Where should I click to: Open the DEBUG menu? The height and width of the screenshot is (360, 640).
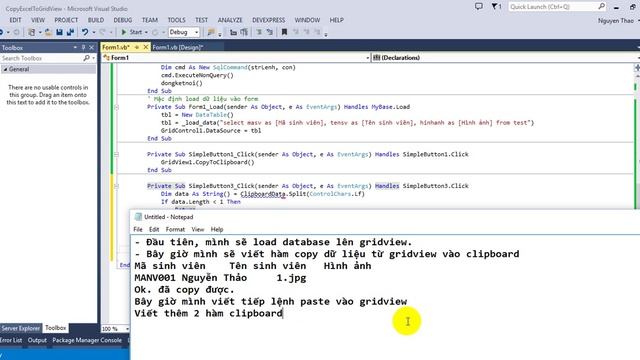[123, 20]
